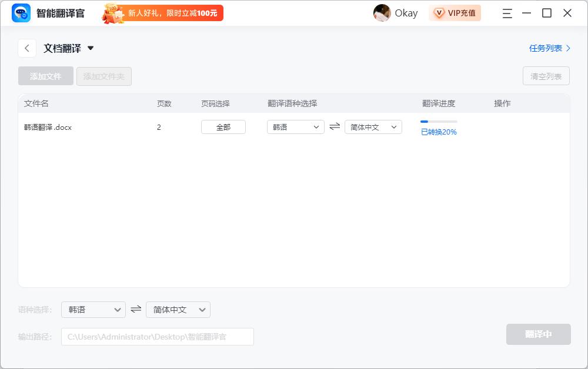Open the 简体中文 target dropdown in the row
Viewport: 588px width, 369px height.
[373, 126]
